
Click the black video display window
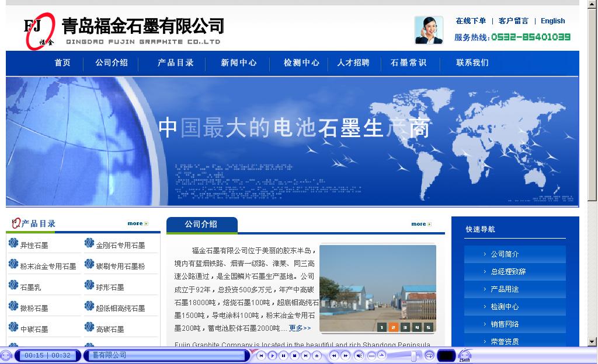pos(446,356)
